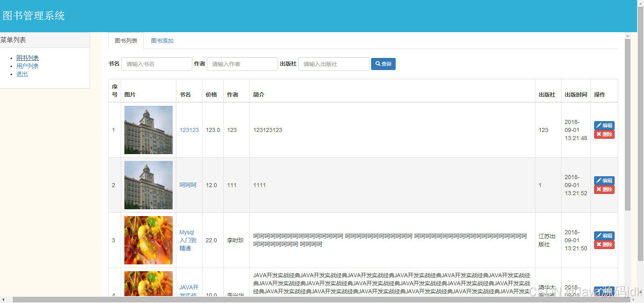644x303 pixels.
Task: Focus the 出版社 search input
Action: (334, 64)
